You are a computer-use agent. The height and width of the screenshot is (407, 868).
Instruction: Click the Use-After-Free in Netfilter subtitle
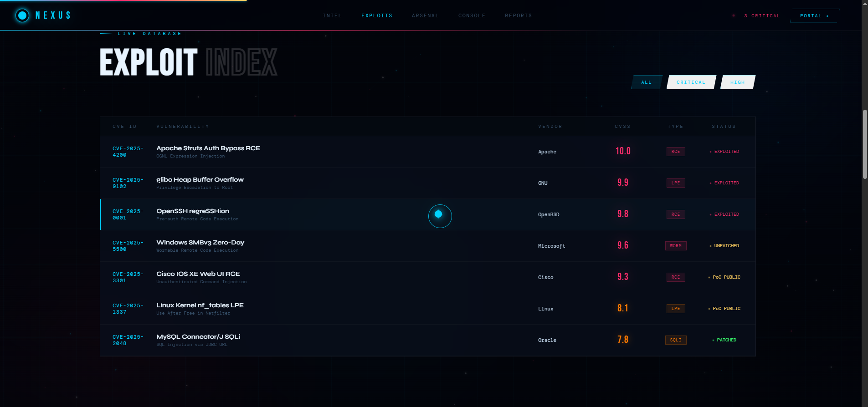pyautogui.click(x=193, y=313)
